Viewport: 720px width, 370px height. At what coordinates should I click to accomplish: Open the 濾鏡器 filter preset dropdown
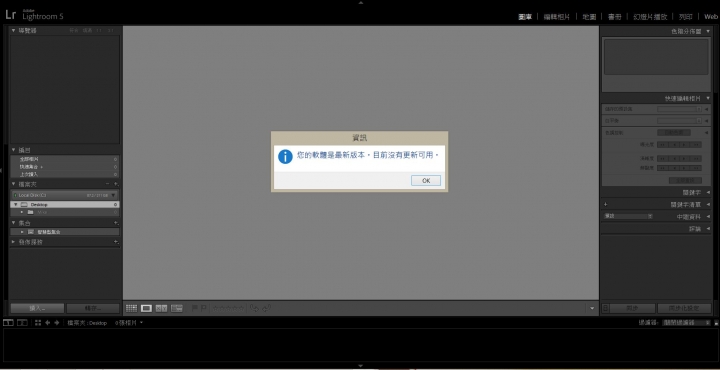[x=686, y=323]
